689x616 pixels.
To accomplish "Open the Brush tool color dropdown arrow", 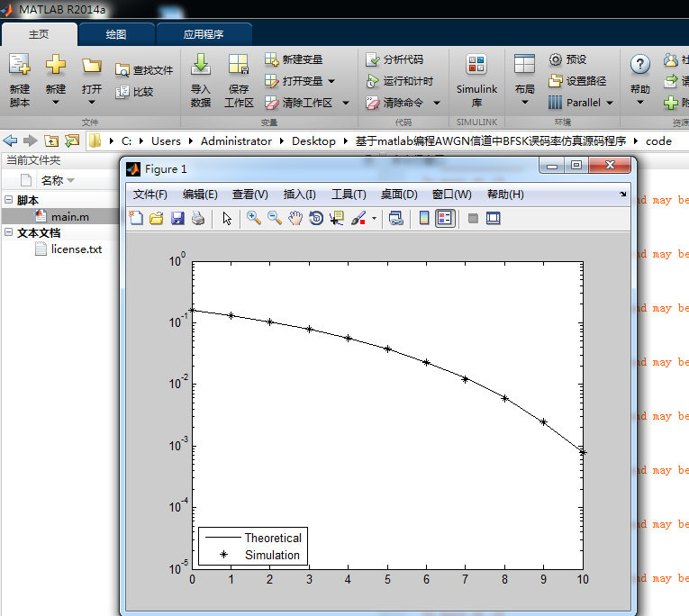I will coord(374,218).
